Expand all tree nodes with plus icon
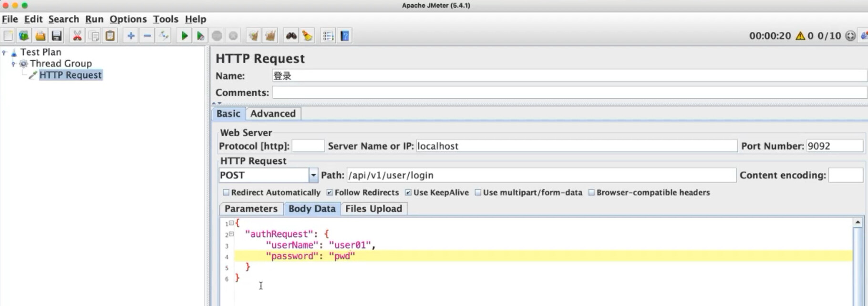 coord(131,36)
